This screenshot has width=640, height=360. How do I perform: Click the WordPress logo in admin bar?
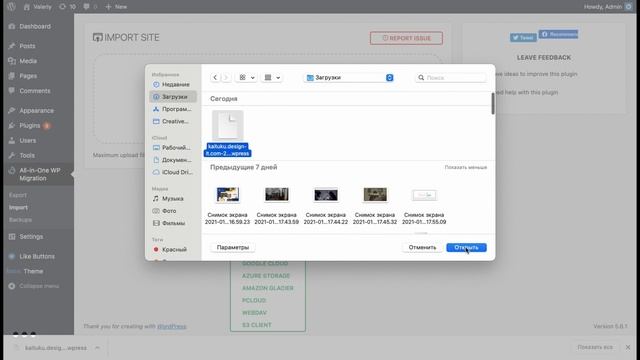point(11,7)
